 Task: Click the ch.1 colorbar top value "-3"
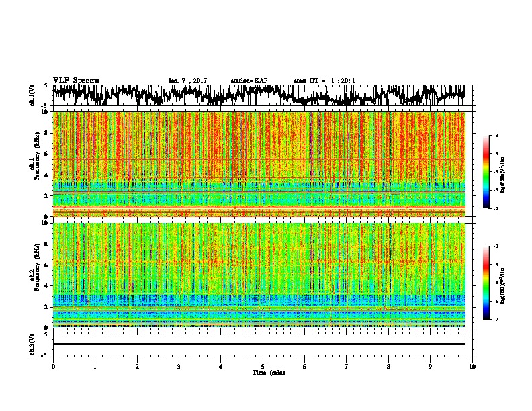click(495, 136)
